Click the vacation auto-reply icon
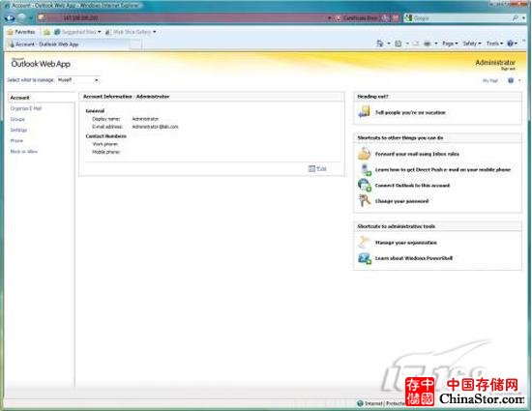 pyautogui.click(x=364, y=111)
